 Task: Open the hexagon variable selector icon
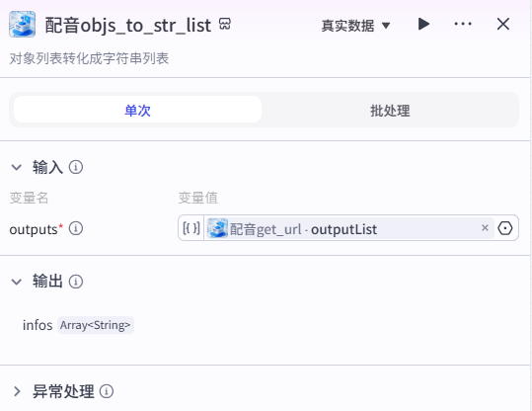pyautogui.click(x=505, y=228)
